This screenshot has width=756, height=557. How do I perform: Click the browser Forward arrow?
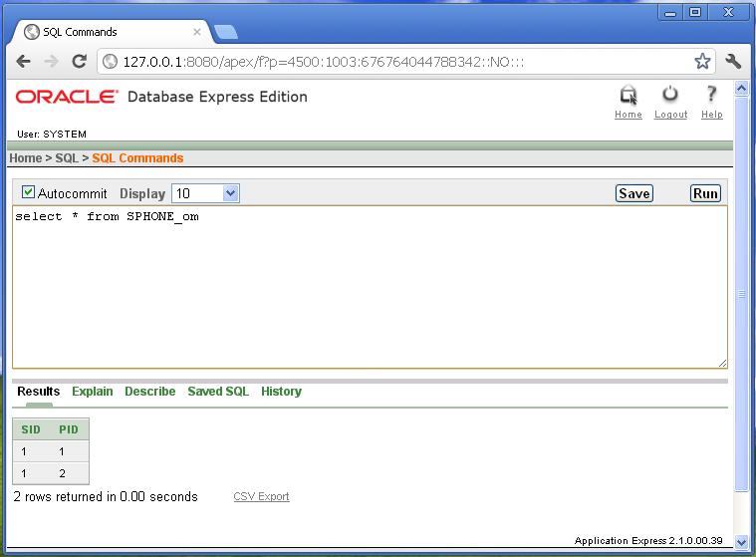pyautogui.click(x=51, y=61)
